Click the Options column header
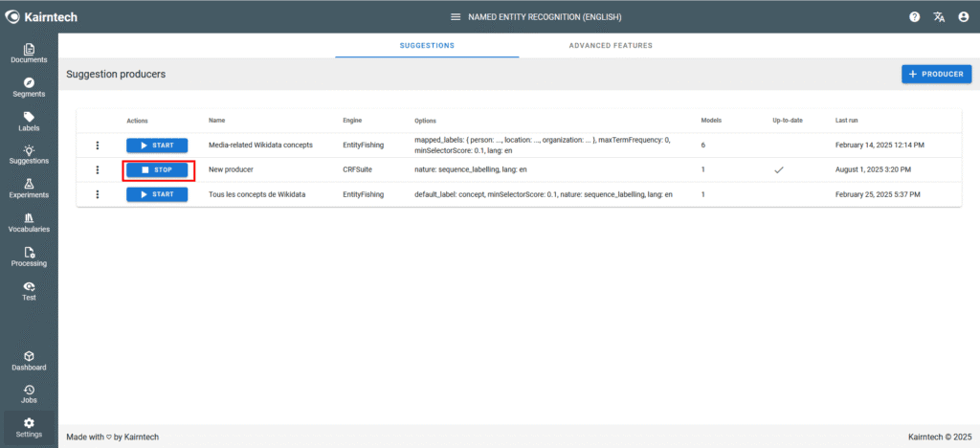The image size is (980, 448). coord(425,121)
